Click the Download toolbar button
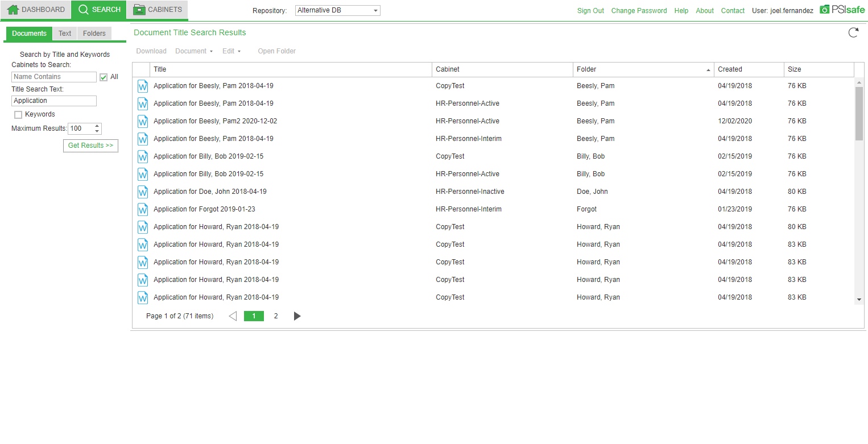Viewport: 868px width, 444px height. point(151,51)
